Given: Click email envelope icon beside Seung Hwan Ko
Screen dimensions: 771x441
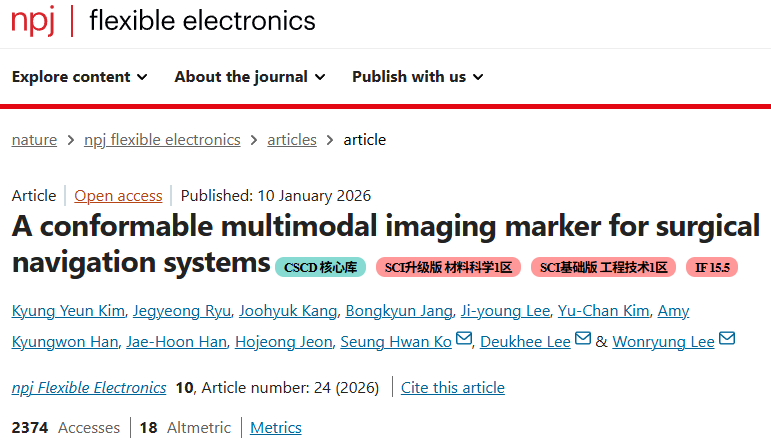Looking at the screenshot, I should 463,340.
